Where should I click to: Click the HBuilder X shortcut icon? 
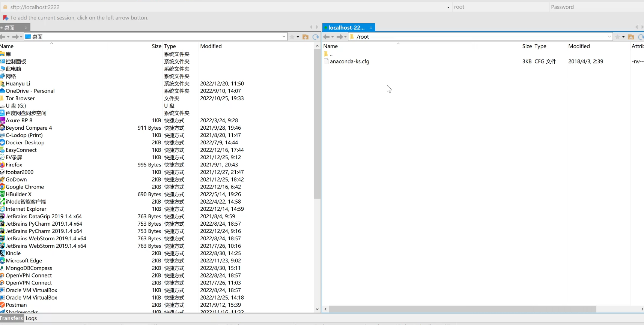3,194
